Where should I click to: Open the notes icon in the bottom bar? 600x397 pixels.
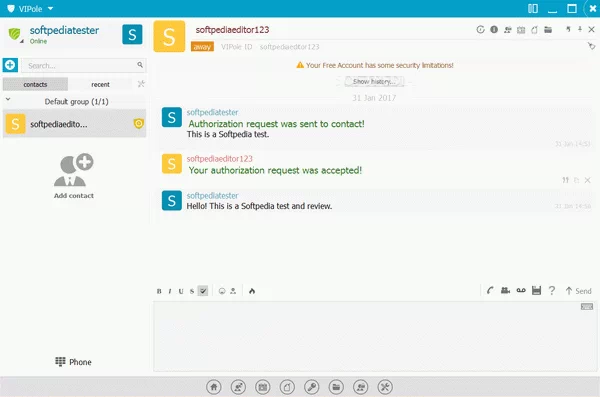tap(287, 387)
